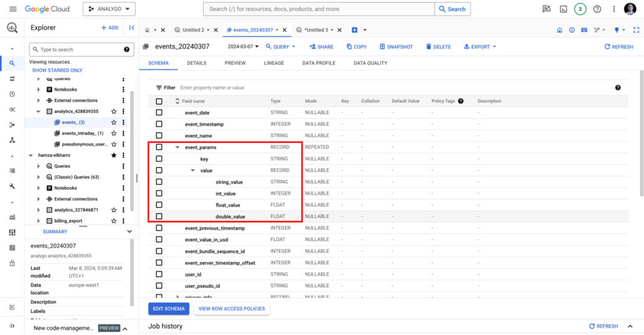The width and height of the screenshot is (644, 335).
Task: Click the notifications badge showing 2
Action: click(x=580, y=9)
